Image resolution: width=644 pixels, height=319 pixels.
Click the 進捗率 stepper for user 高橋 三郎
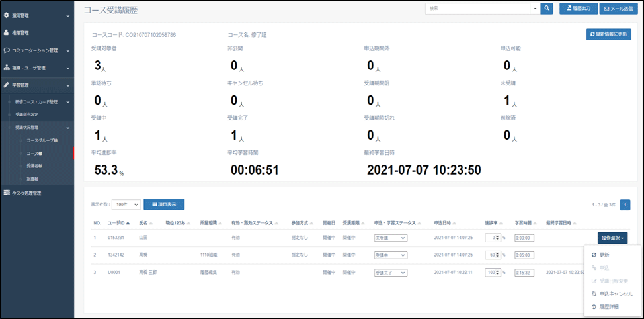pyautogui.click(x=498, y=272)
